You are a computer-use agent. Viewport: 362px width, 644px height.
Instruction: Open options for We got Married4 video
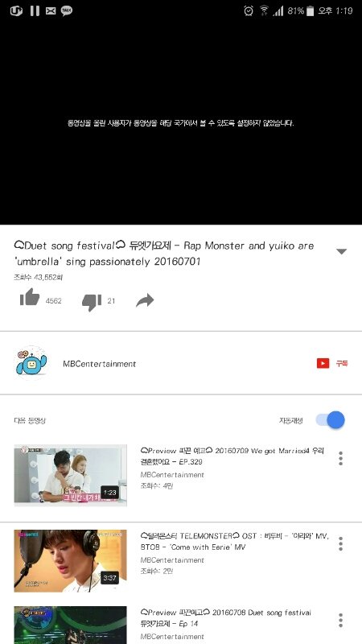pos(340,458)
